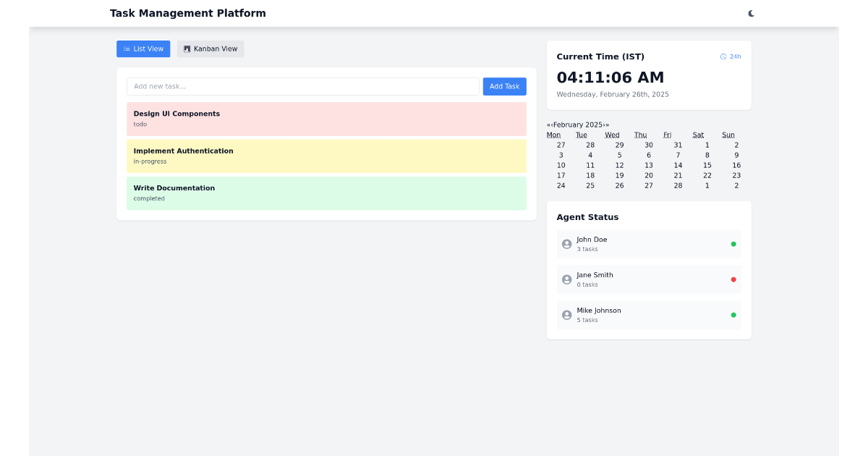
Task: Open the Implement Authentication task card
Action: (x=326, y=156)
